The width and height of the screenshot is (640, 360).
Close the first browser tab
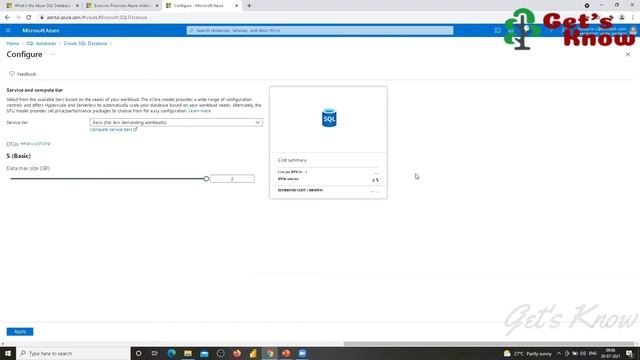pyautogui.click(x=77, y=6)
